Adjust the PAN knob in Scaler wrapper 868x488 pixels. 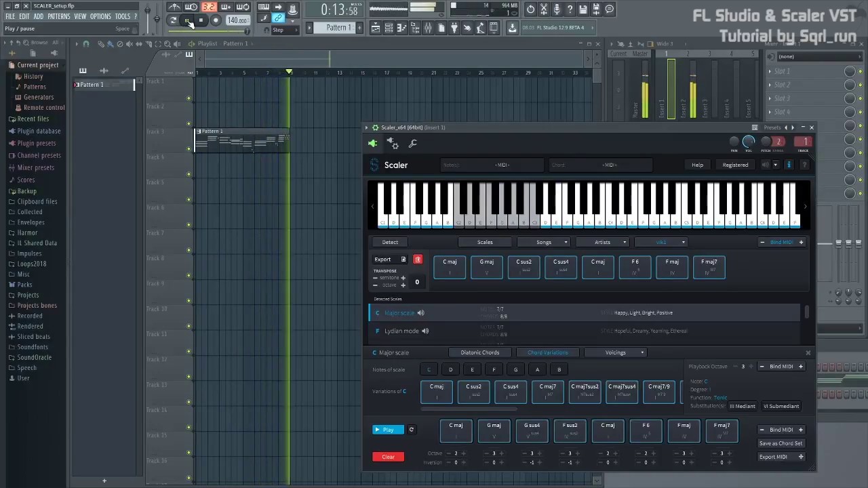[734, 142]
